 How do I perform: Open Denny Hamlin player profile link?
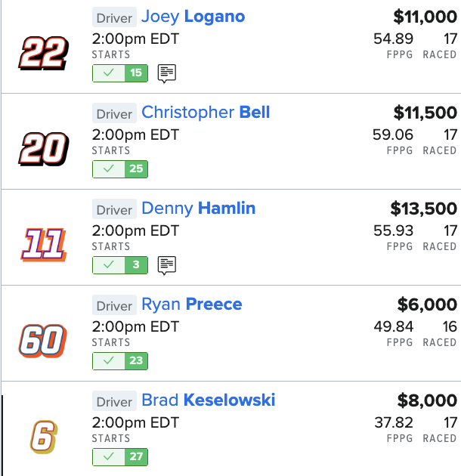(198, 209)
